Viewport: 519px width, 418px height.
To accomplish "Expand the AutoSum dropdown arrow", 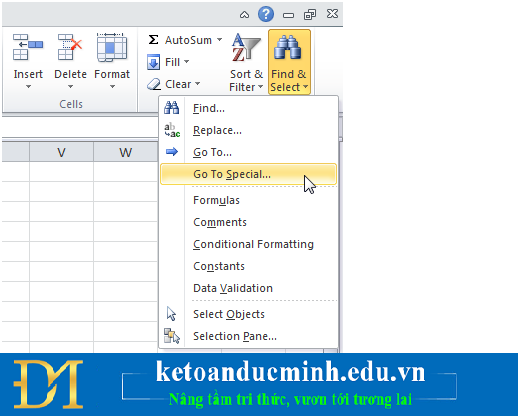I will pyautogui.click(x=219, y=40).
